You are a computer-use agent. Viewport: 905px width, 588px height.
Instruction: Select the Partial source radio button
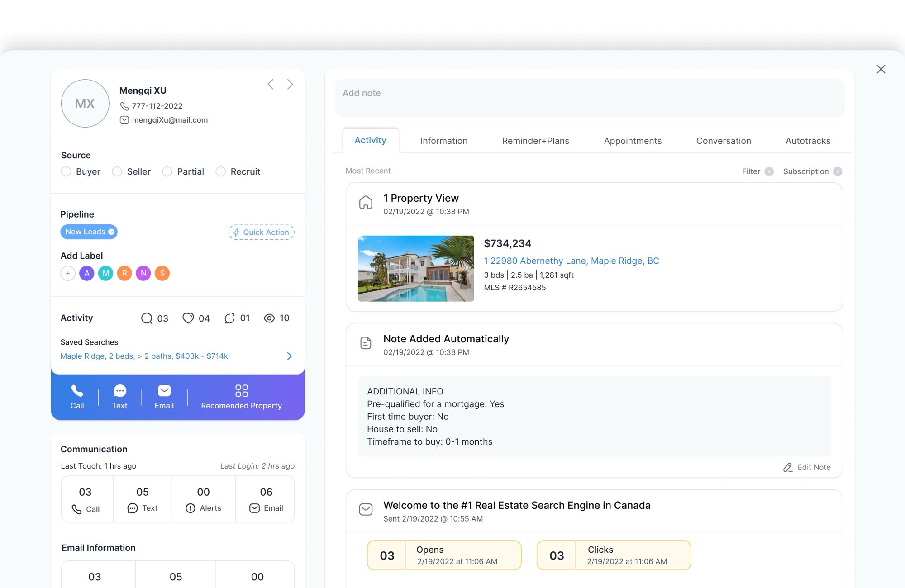pos(167,171)
